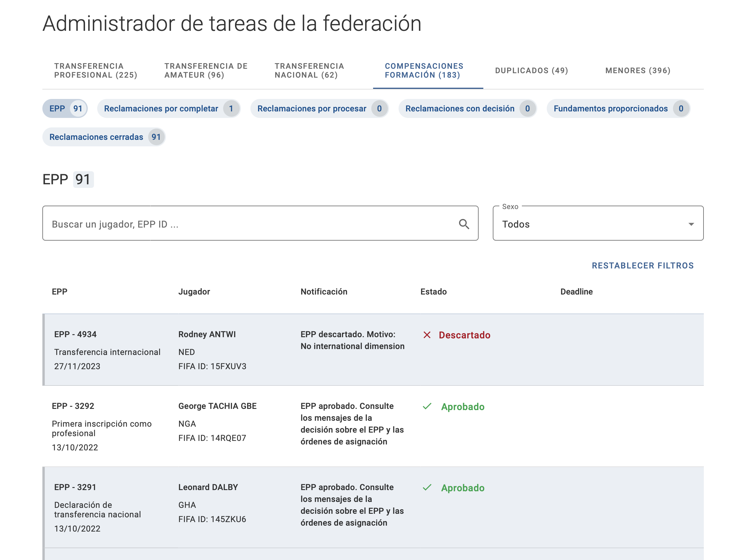Click Restablecer Filtros link
The image size is (745, 560).
(642, 266)
